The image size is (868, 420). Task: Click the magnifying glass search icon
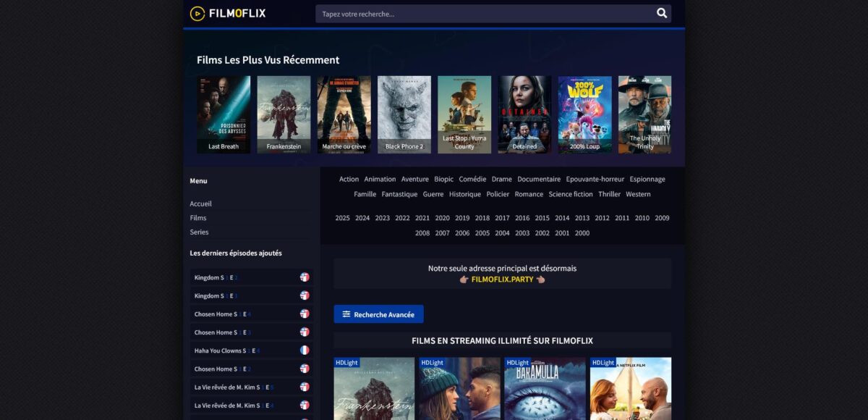tap(661, 13)
